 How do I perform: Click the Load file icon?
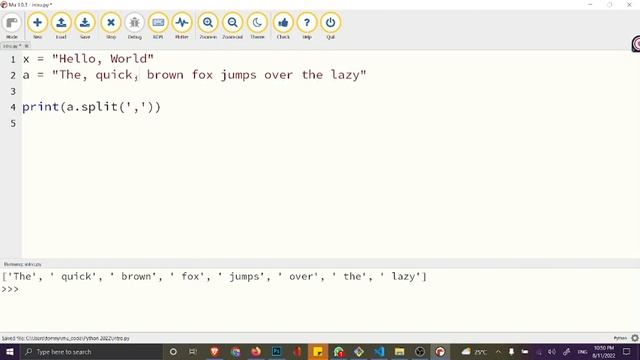click(61, 26)
